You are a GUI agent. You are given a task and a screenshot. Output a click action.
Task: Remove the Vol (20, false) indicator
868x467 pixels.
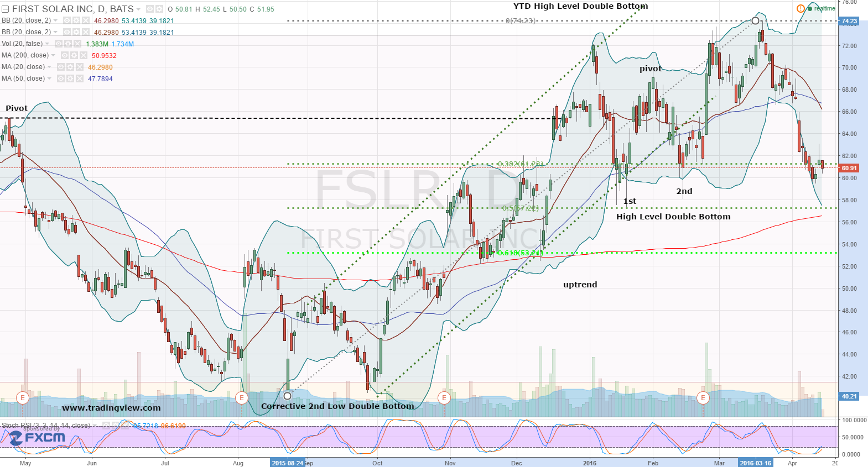click(x=77, y=44)
